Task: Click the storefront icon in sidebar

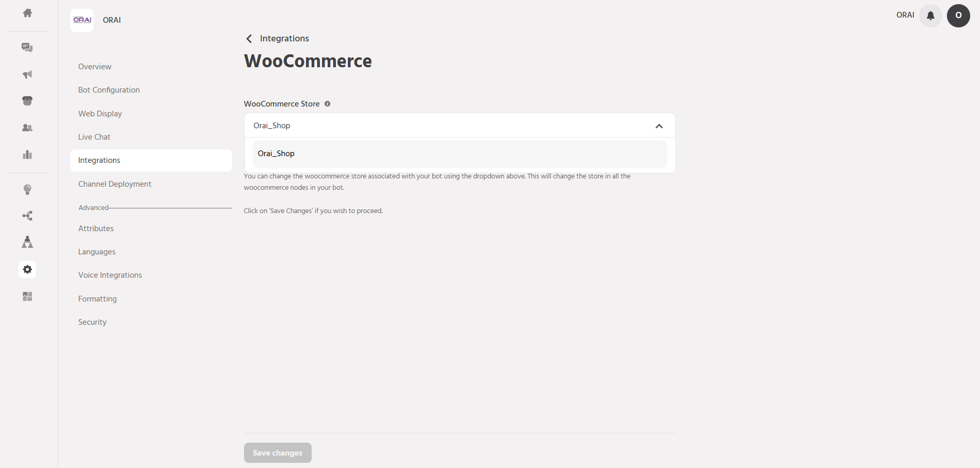Action: coord(27,101)
